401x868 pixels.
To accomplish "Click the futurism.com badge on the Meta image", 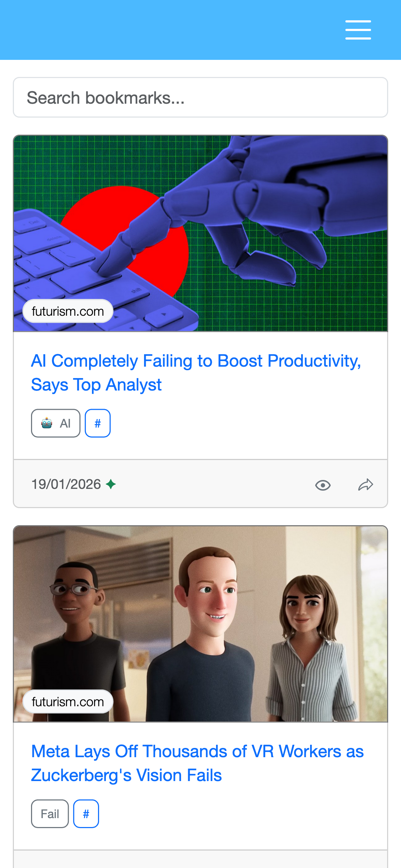I will coord(68,702).
